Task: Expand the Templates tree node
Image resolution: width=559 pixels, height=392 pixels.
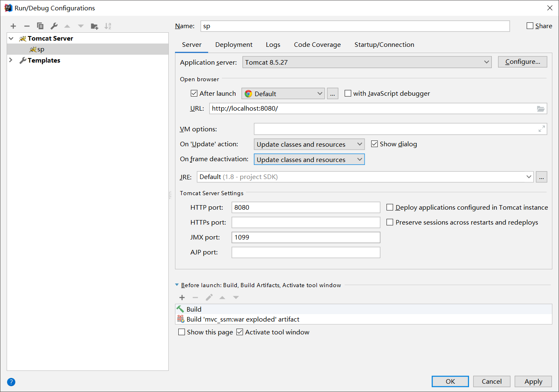Action: tap(11, 60)
